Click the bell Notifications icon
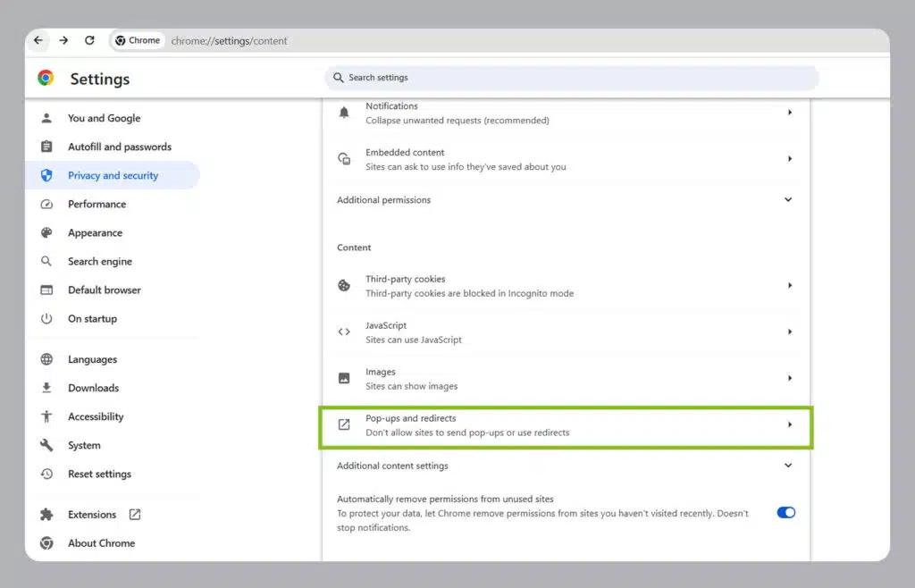This screenshot has height=588, width=915. click(x=344, y=113)
